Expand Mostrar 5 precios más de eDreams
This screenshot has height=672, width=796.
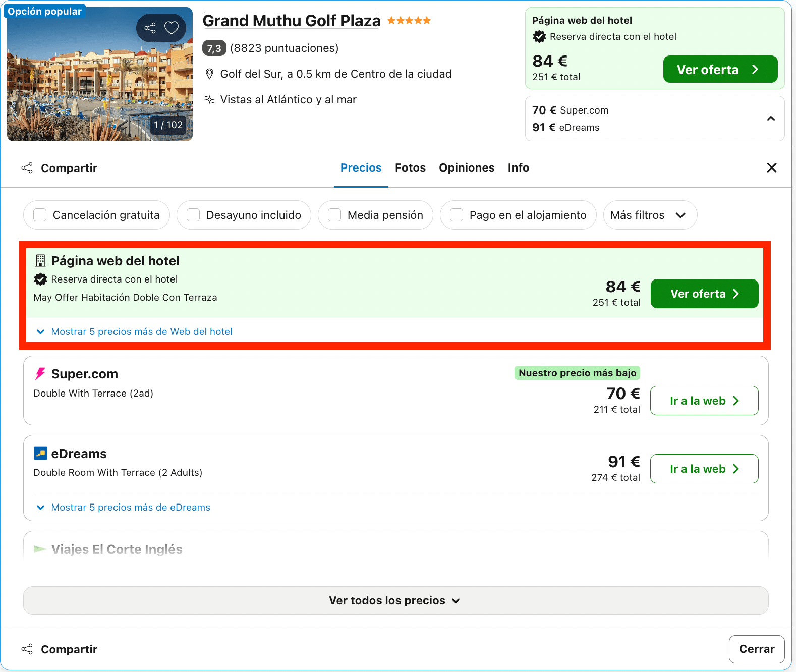point(123,507)
